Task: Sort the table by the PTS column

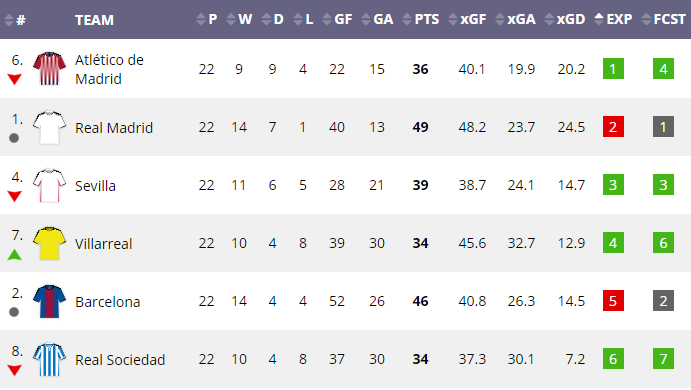Action: (421, 19)
